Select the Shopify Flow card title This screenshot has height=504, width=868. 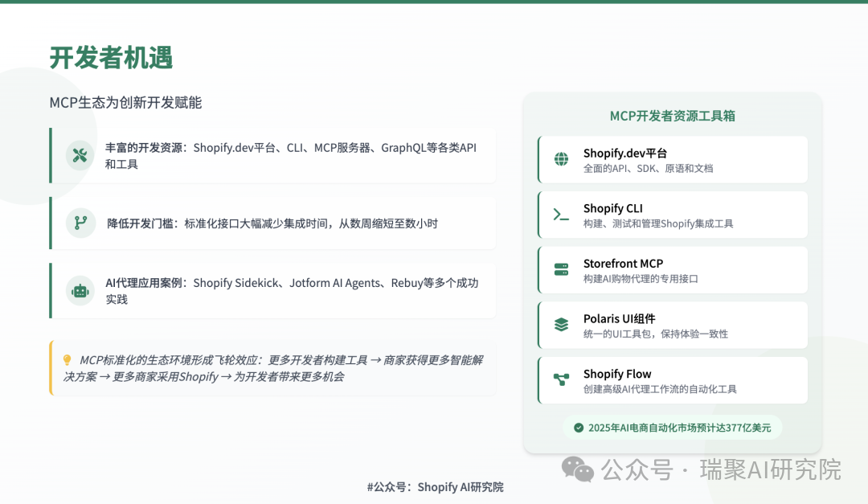click(617, 374)
